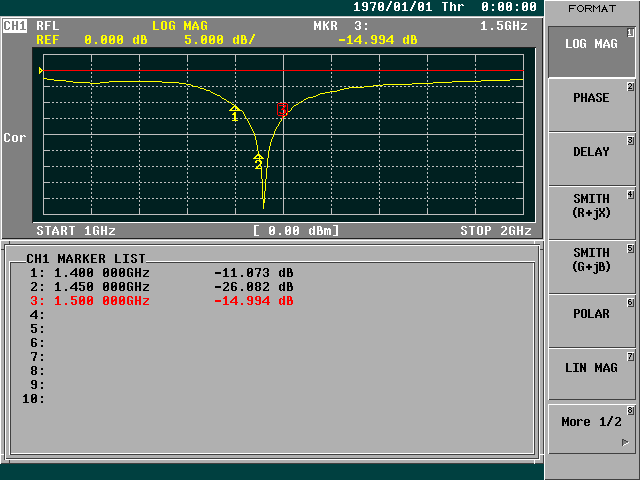Viewport: 640px width, 480px height.
Task: Click the -26.082 dB marker value
Action: [253, 287]
